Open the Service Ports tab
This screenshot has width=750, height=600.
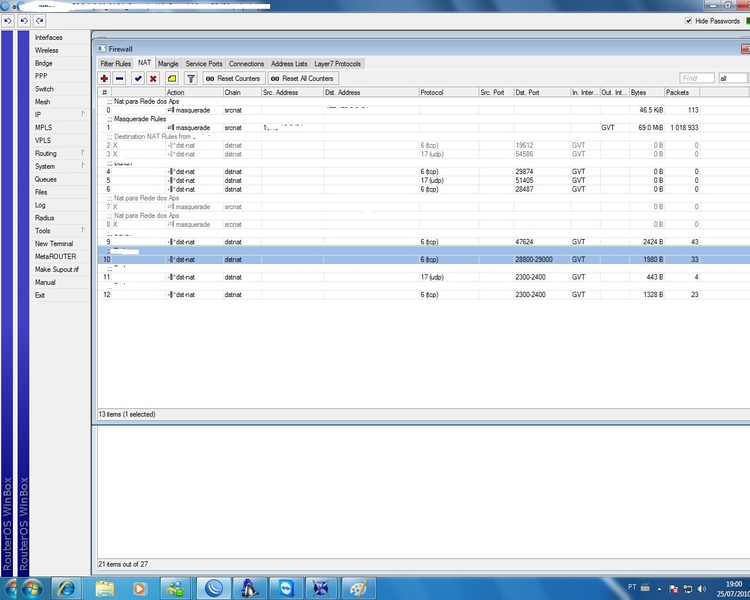click(204, 64)
